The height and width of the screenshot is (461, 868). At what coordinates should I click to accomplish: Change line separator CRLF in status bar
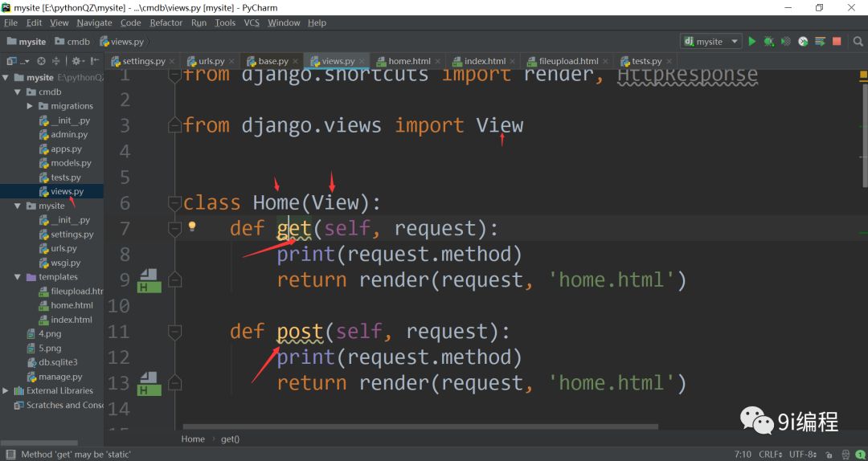(771, 455)
